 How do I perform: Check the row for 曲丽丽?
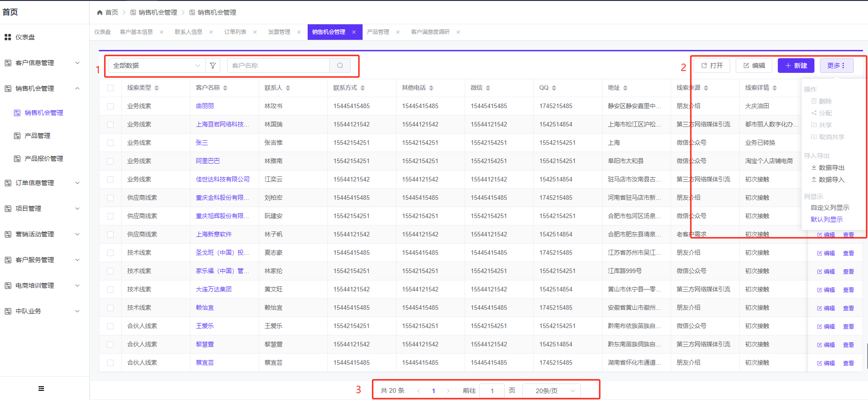(x=110, y=106)
